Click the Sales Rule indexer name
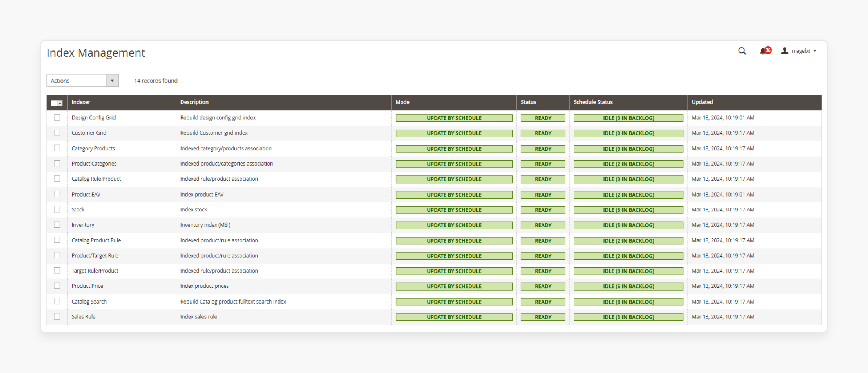Screen dimensions: 868x373 [x=84, y=317]
